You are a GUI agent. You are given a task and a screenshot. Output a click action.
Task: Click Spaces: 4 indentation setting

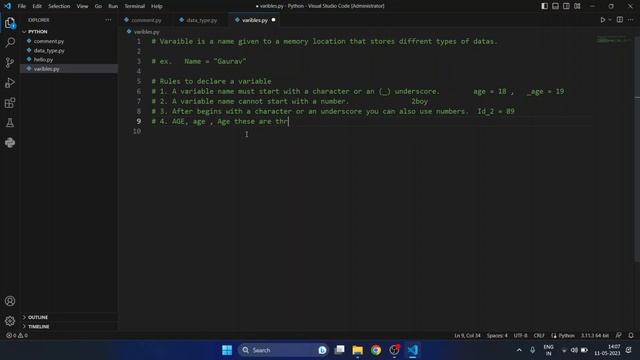497,336
